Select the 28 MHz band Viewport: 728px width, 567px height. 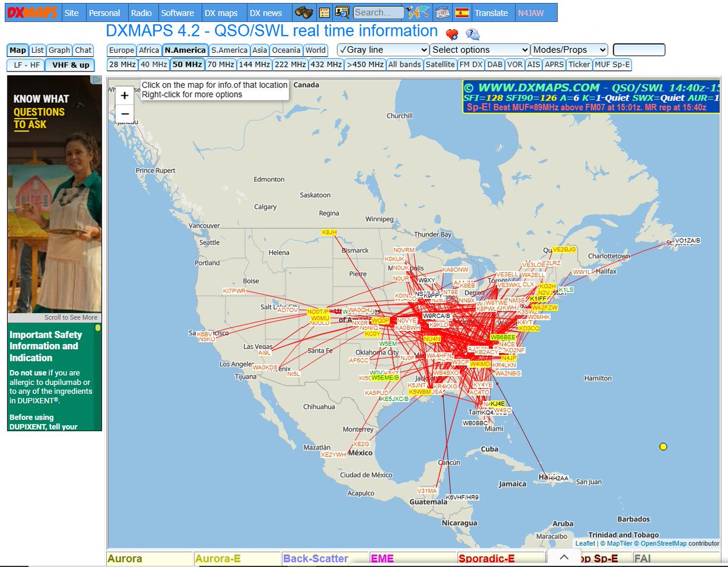[x=123, y=64]
